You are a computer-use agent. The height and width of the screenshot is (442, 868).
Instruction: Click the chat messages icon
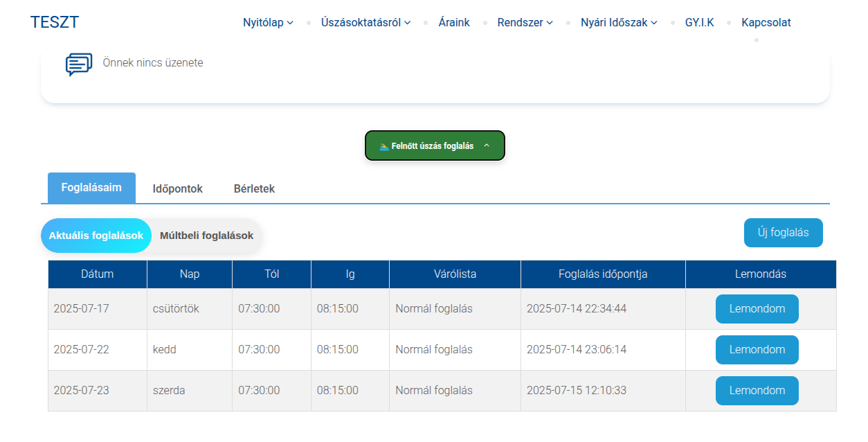(79, 64)
